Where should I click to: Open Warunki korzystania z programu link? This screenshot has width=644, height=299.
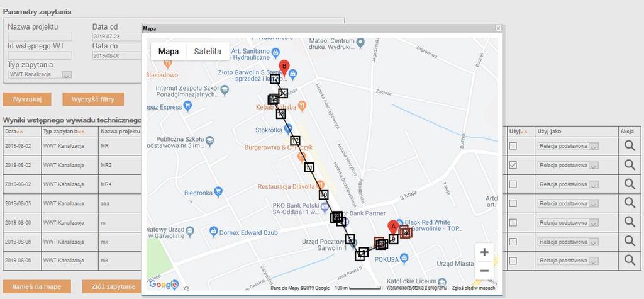click(416, 288)
